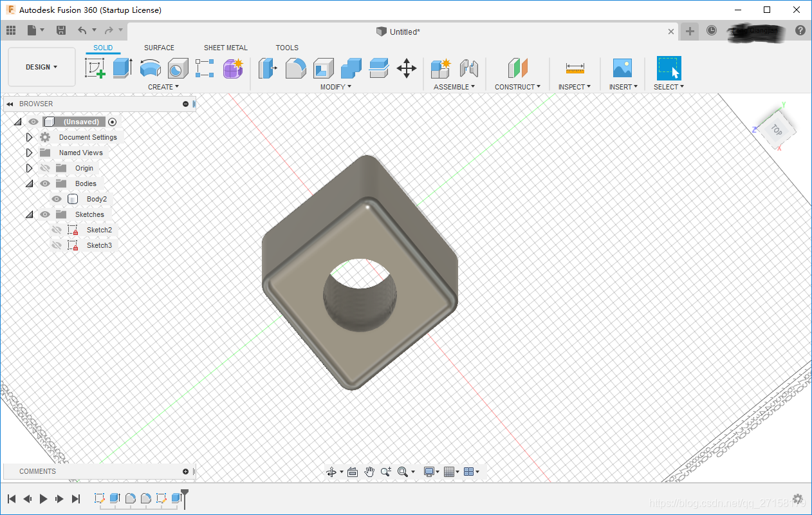Open the SHEET METAL tab
Image resolution: width=812 pixels, height=515 pixels.
[225, 48]
